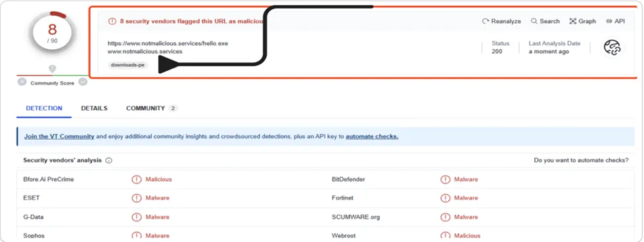Click the automate checks link
This screenshot has height=242, width=644.
[372, 136]
